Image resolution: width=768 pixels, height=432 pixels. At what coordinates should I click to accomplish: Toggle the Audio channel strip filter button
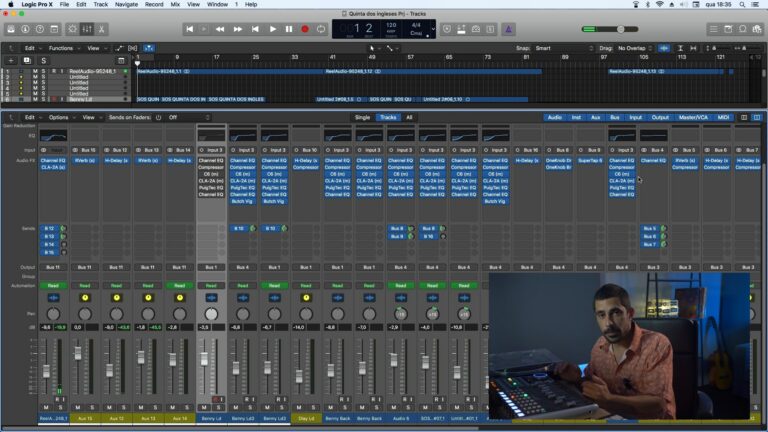click(554, 118)
